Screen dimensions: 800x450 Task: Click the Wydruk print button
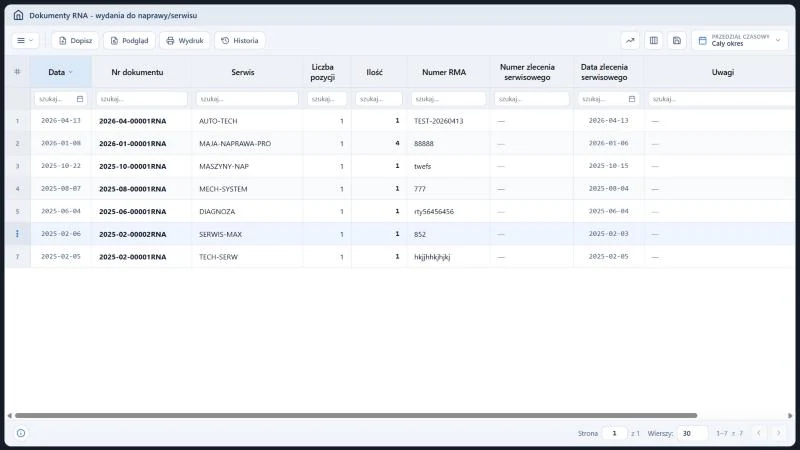(x=185, y=40)
